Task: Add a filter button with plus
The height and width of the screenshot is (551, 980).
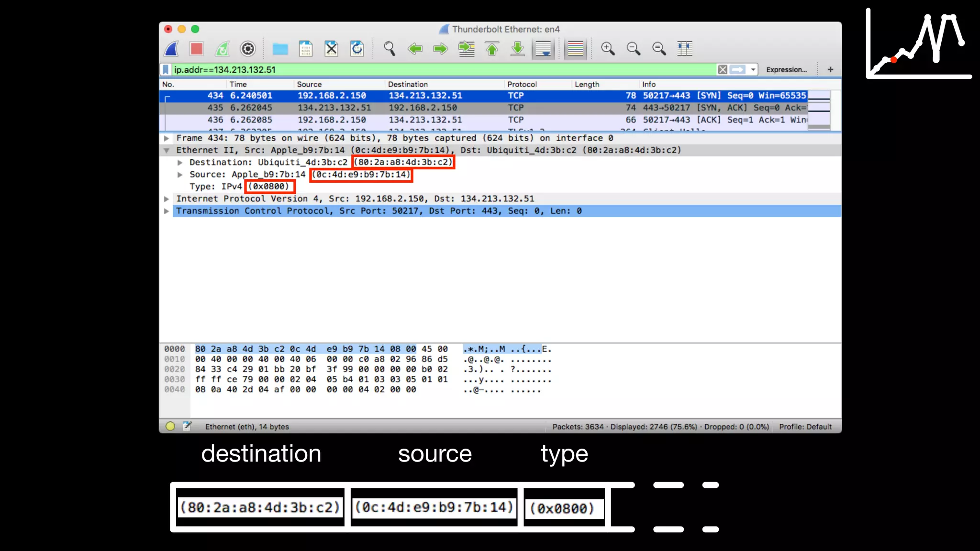Action: coord(830,70)
